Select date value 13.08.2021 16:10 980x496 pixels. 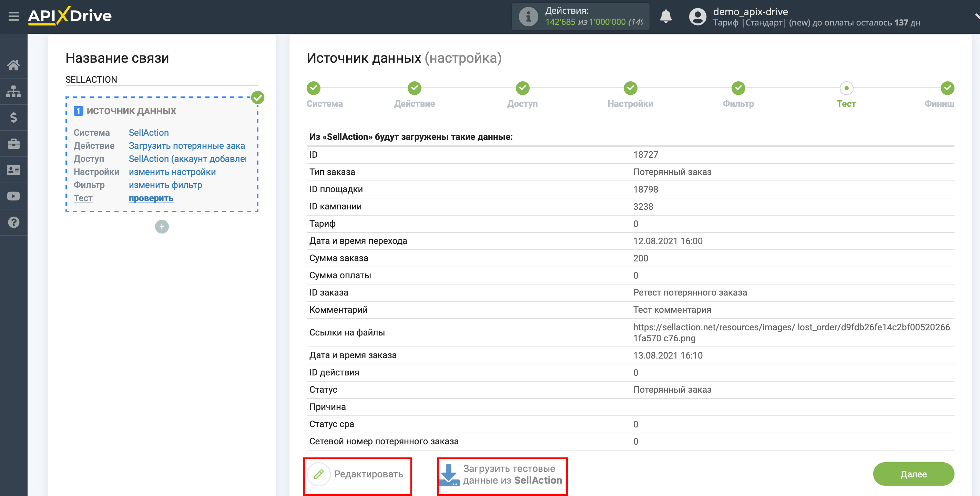coord(668,355)
